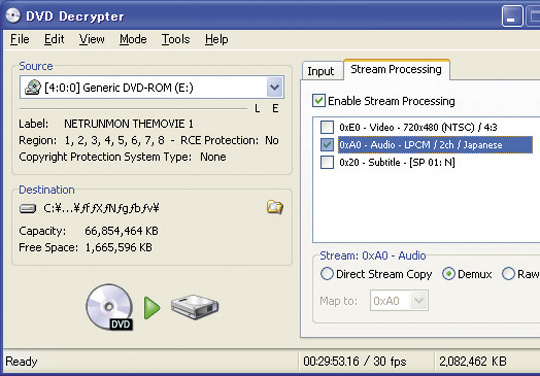The height and width of the screenshot is (376, 540).
Task: Click the 00:29:53.16 / 30 fps status
Action: (355, 361)
